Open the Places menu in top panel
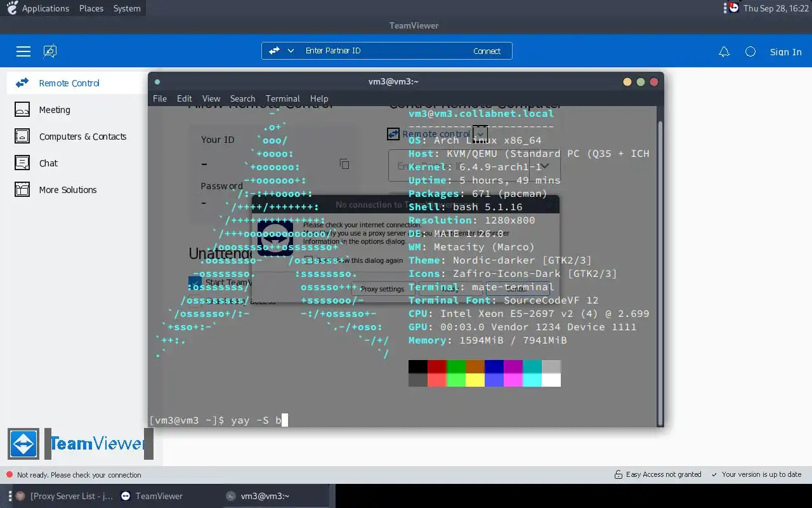The width and height of the screenshot is (812, 508). pyautogui.click(x=91, y=8)
